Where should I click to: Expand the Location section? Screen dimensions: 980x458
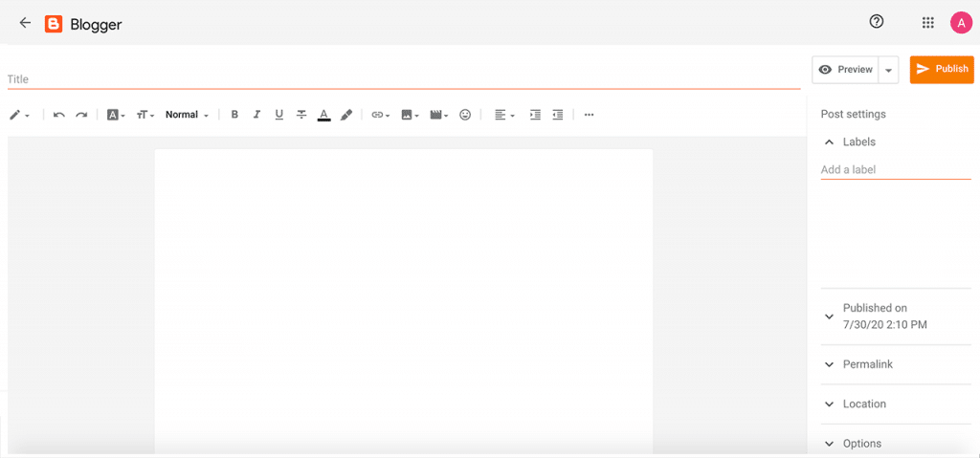(896, 404)
